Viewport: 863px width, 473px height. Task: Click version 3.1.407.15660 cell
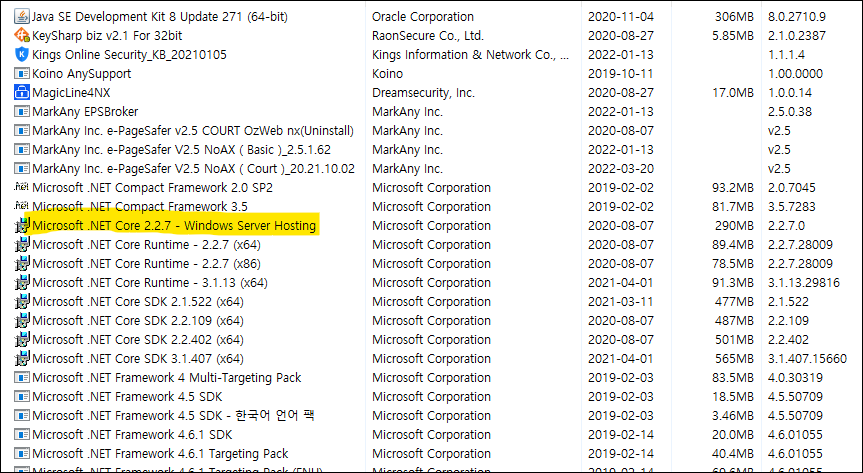(x=807, y=359)
